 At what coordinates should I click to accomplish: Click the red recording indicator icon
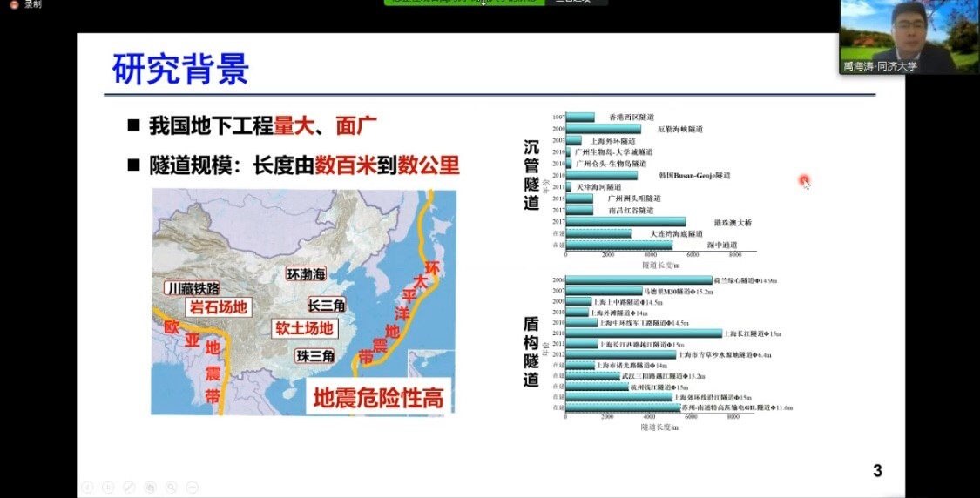coord(13,4)
